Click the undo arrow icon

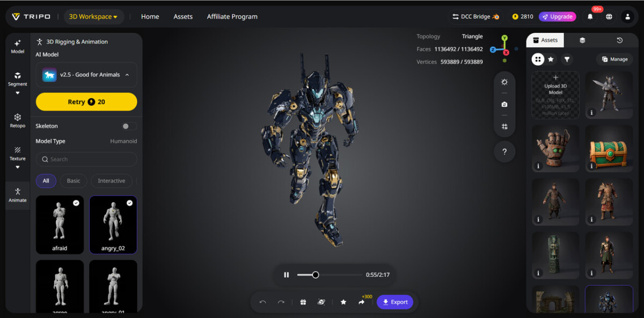262,302
